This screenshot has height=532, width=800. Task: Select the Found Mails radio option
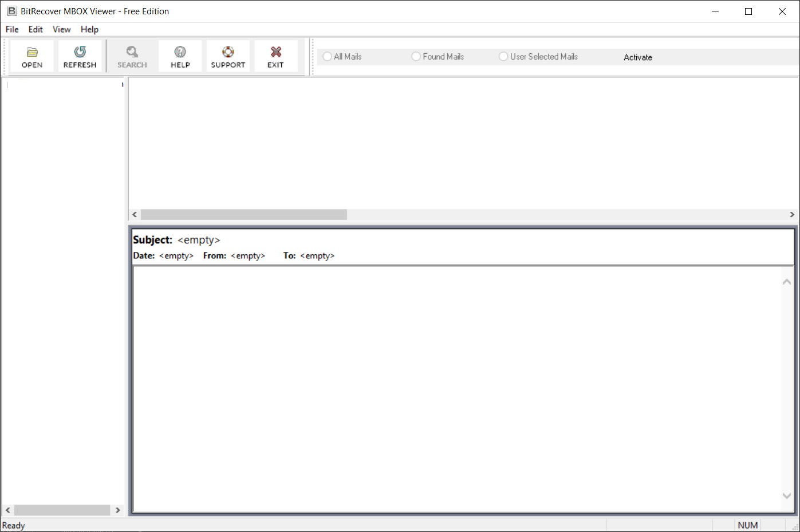click(438, 57)
